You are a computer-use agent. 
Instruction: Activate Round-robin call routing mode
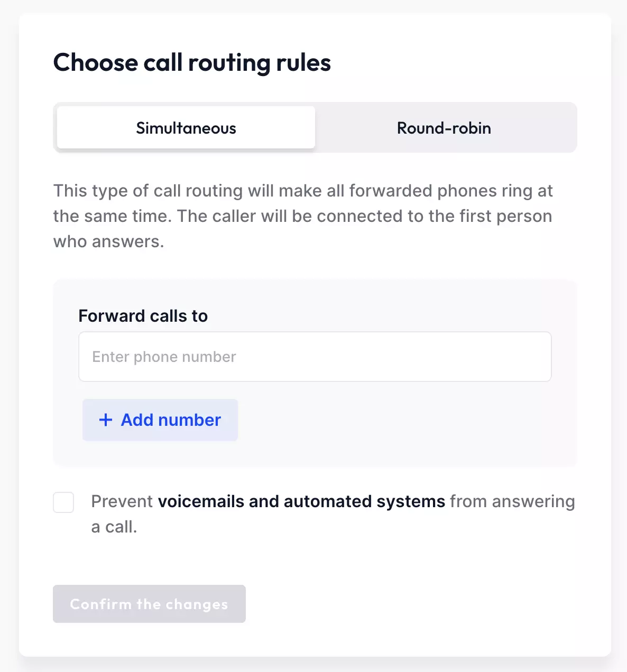(444, 128)
